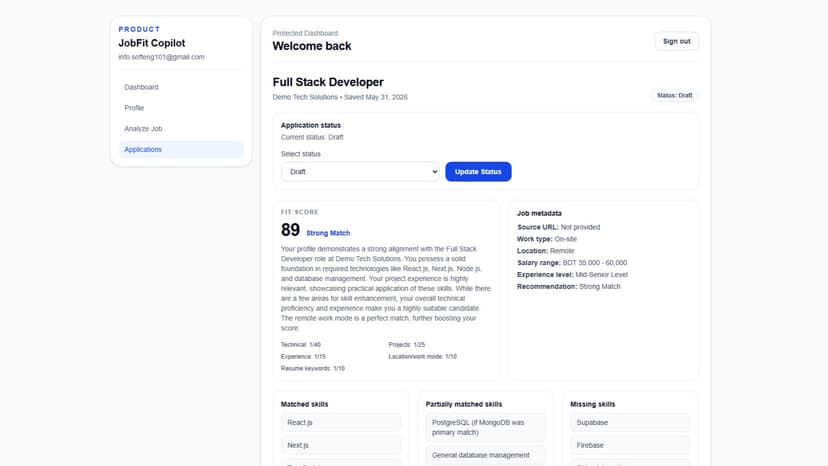Open the Select status dropdown showing Draft

360,172
